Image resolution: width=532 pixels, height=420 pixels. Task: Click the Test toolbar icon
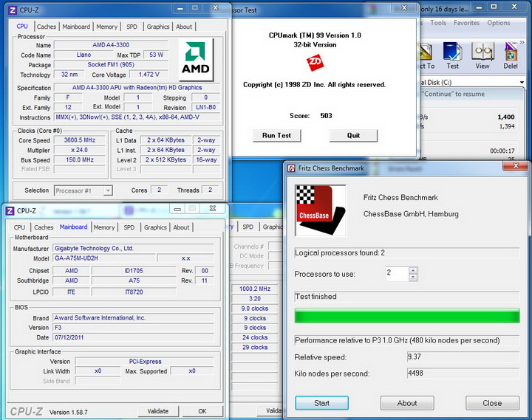(453, 55)
